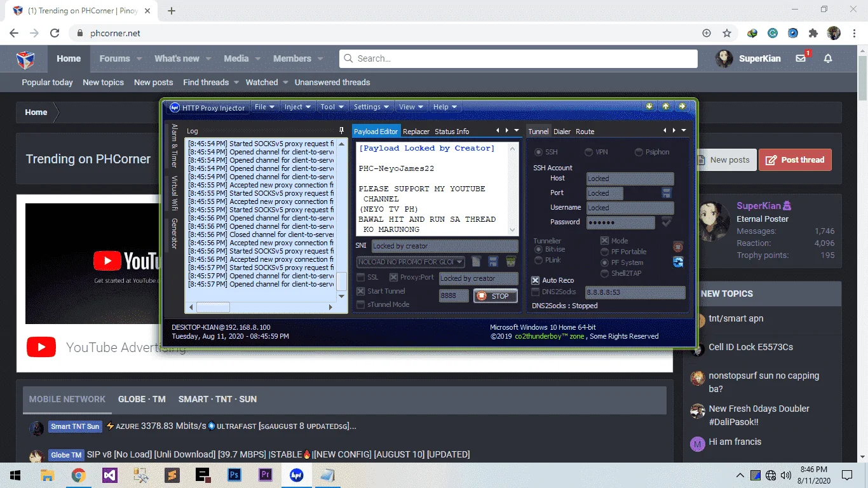Viewport: 868px width, 488px height.
Task: Click the Log panel horizontal scrollbar thumb
Action: click(x=213, y=307)
